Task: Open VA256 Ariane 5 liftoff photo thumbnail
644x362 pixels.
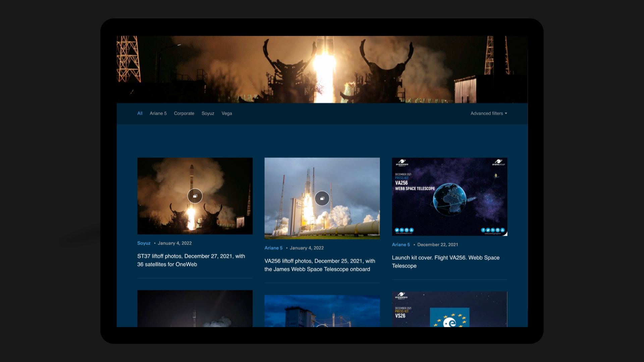Action: tap(322, 198)
